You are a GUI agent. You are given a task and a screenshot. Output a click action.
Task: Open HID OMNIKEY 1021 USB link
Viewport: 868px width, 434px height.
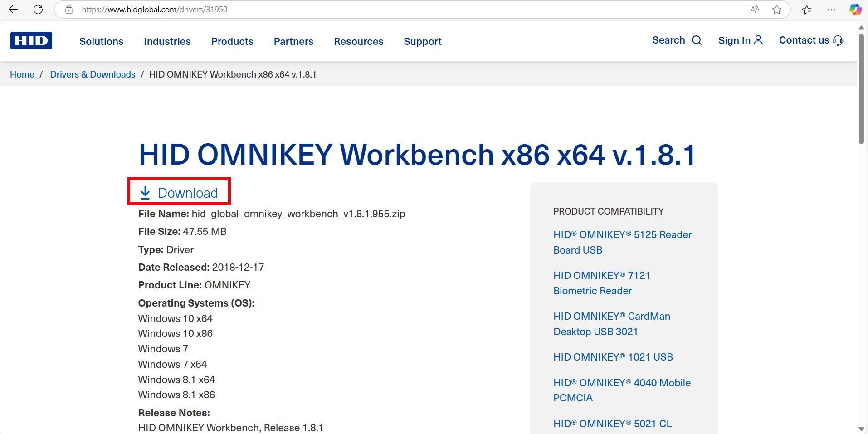pyautogui.click(x=613, y=357)
